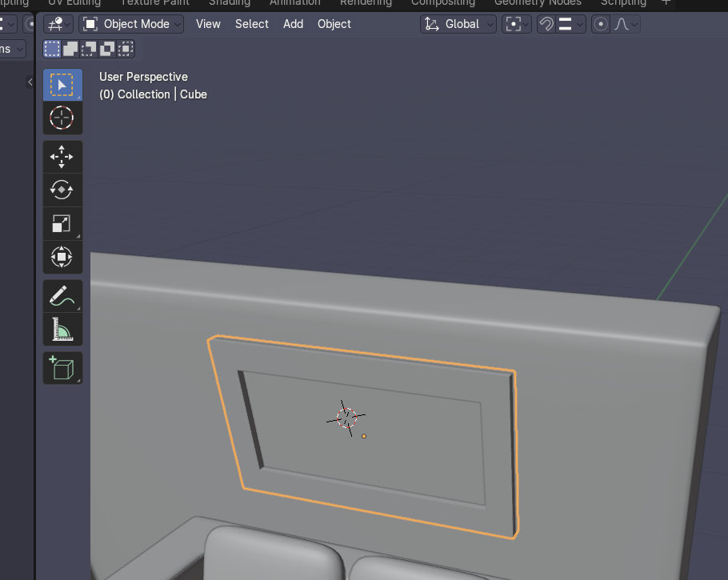Expand Global transform orientation dropdown
The height and width of the screenshot is (580, 728).
pos(459,24)
